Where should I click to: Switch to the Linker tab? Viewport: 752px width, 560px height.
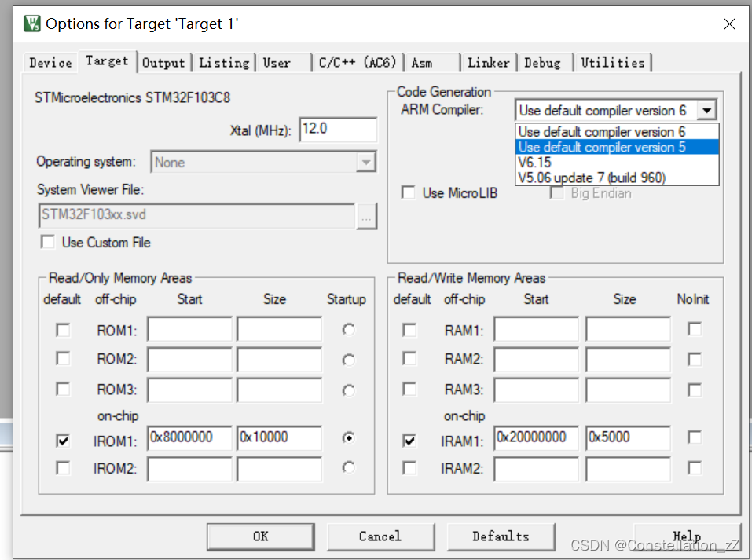(x=488, y=63)
